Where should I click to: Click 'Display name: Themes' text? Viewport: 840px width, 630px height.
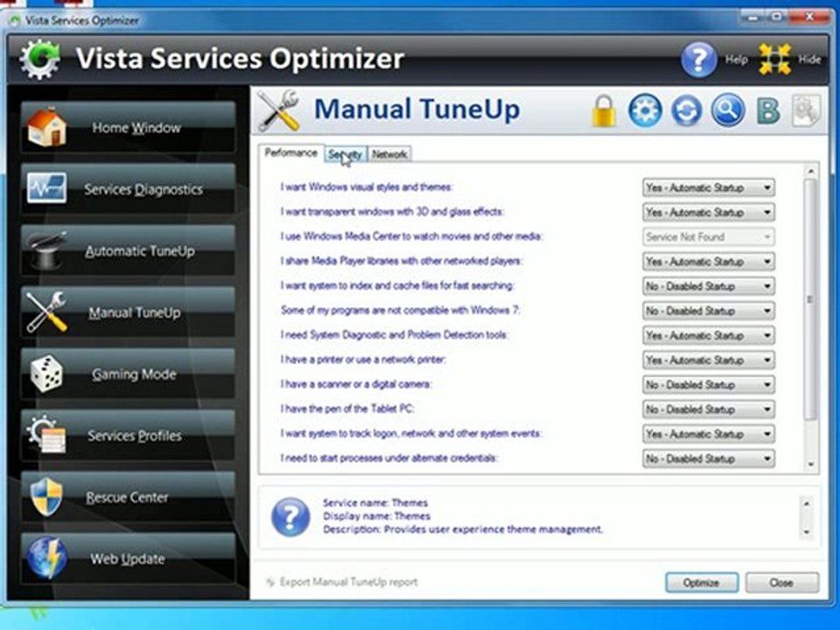pos(376,516)
